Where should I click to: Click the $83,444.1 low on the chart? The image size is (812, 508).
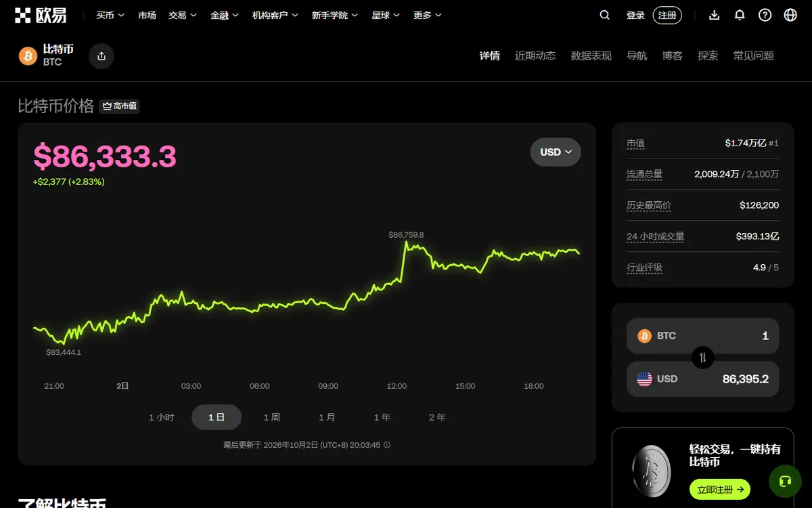tap(63, 352)
